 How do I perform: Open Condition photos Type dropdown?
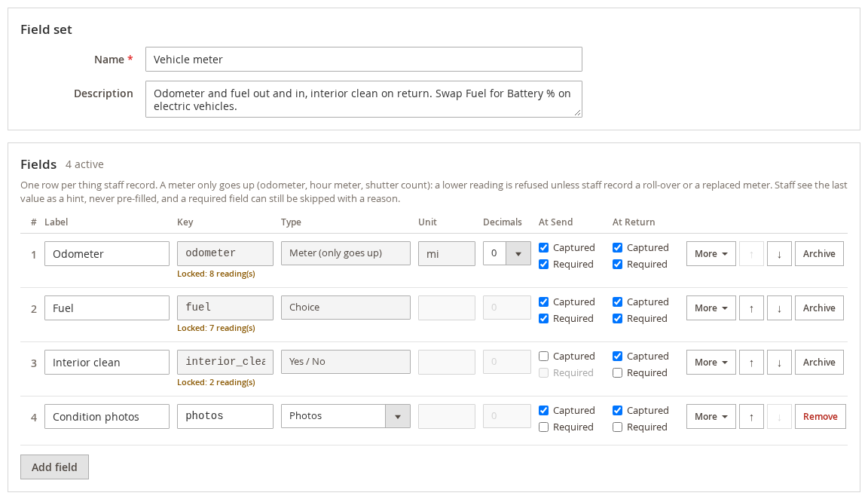pos(345,416)
